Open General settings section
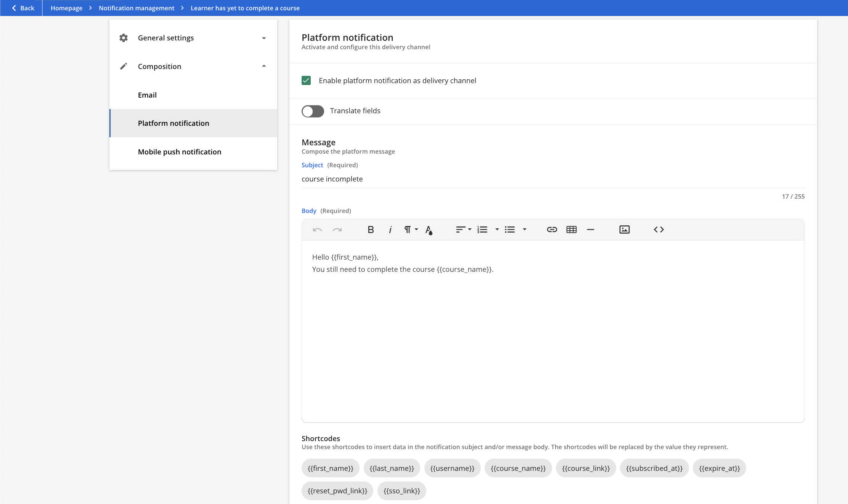This screenshot has height=504, width=848. (165, 38)
